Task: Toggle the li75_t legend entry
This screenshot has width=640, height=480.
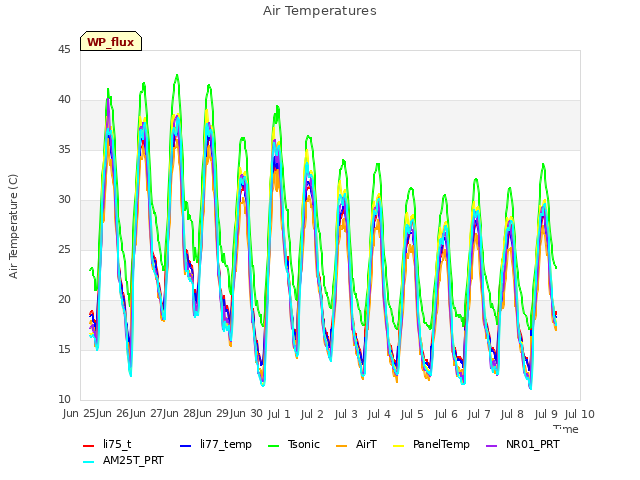Action: [x=107, y=444]
